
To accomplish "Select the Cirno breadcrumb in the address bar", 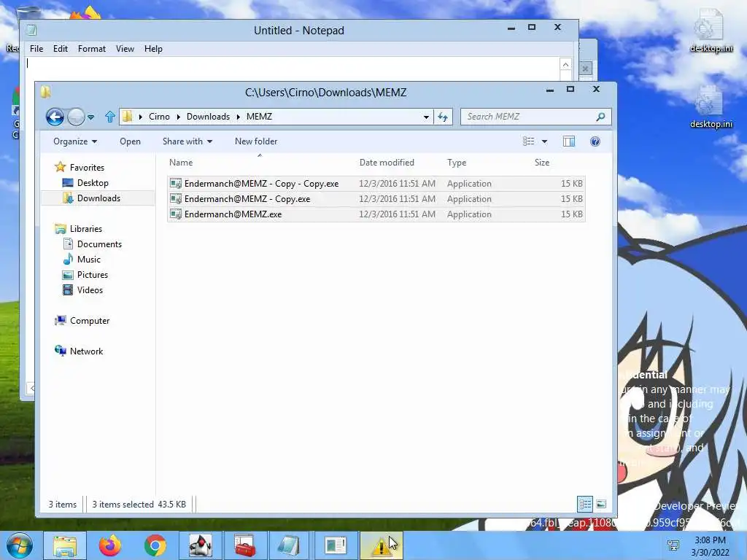I will (x=159, y=117).
